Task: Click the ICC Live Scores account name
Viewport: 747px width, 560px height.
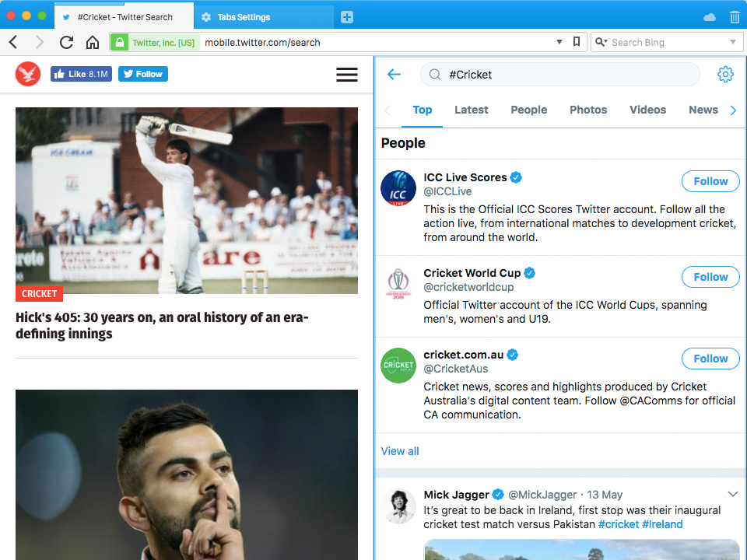Action: click(465, 177)
